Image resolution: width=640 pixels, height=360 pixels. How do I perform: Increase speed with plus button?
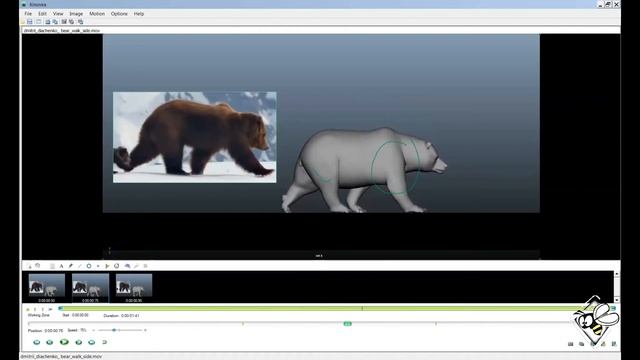(145, 330)
